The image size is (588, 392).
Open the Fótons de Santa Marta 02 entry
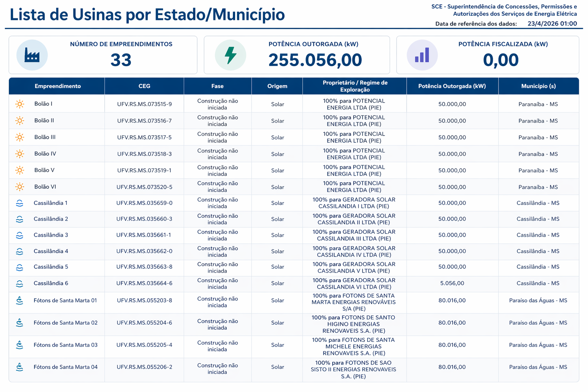click(x=65, y=323)
